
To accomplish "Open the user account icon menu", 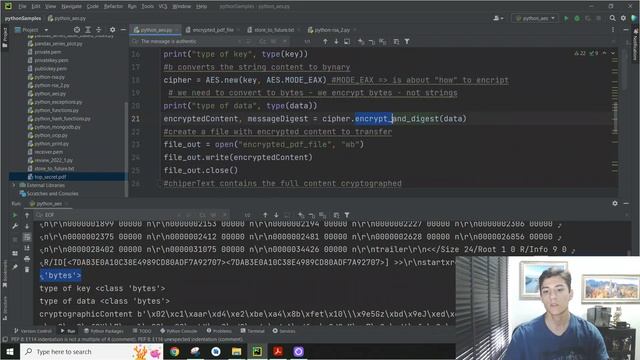I will [x=498, y=18].
